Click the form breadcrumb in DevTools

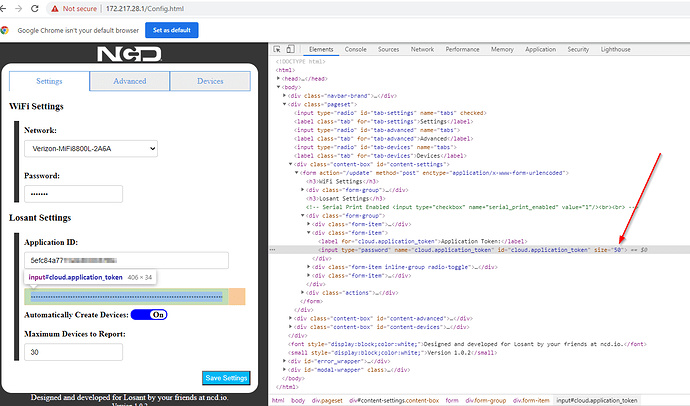tap(452, 400)
